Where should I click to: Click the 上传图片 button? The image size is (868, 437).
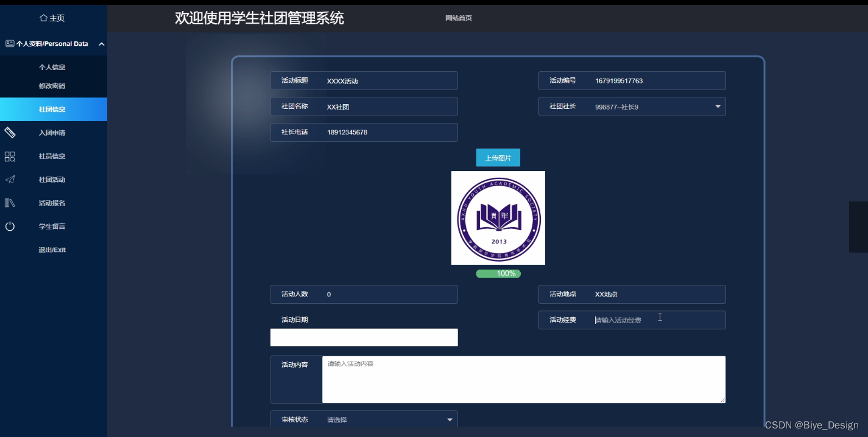coord(498,158)
